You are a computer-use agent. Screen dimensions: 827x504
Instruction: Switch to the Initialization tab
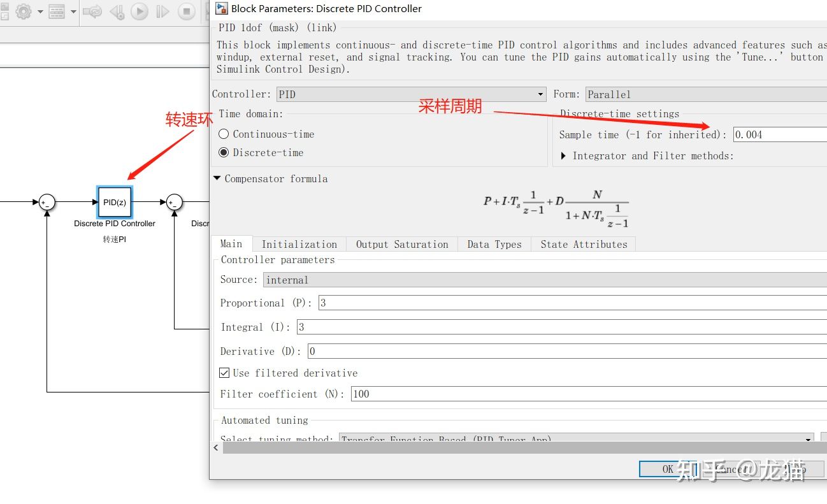(299, 245)
